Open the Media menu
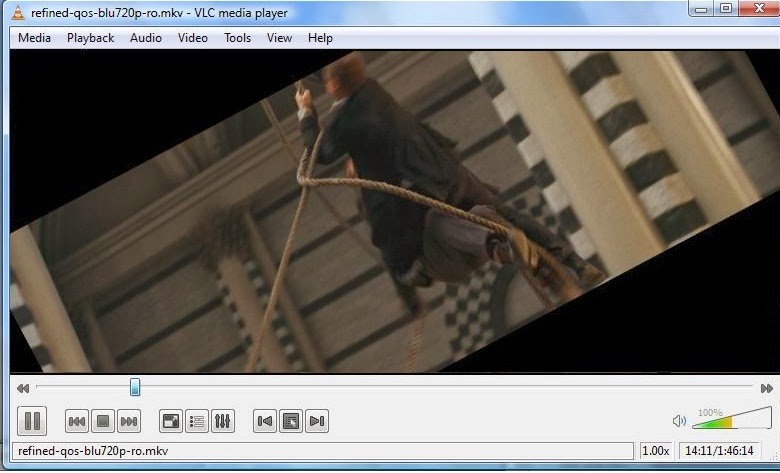 tap(34, 38)
